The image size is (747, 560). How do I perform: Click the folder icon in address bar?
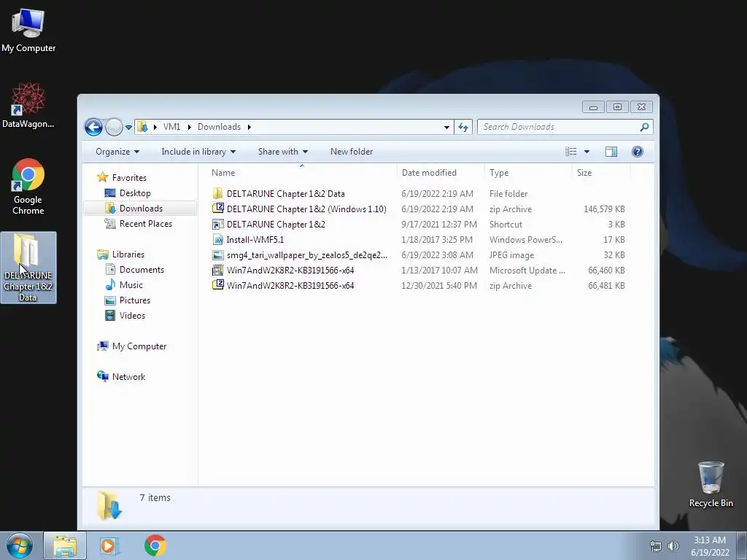(142, 127)
